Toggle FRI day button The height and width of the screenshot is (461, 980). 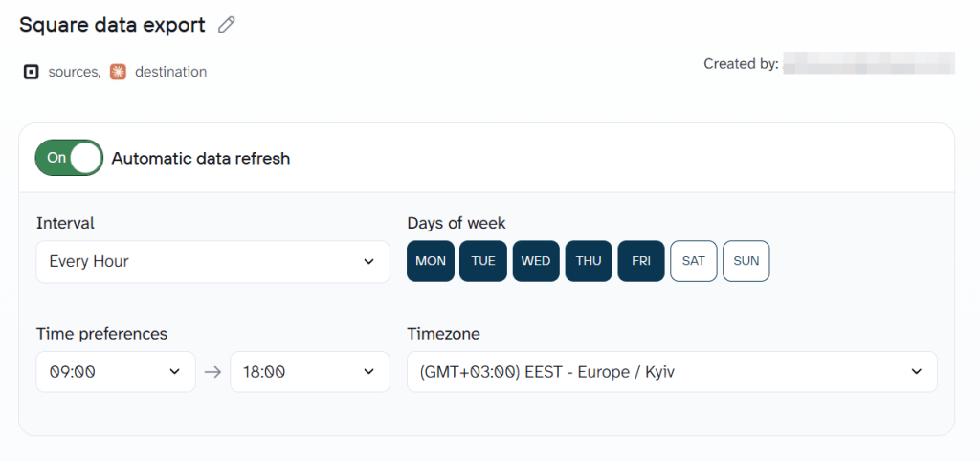(x=641, y=261)
